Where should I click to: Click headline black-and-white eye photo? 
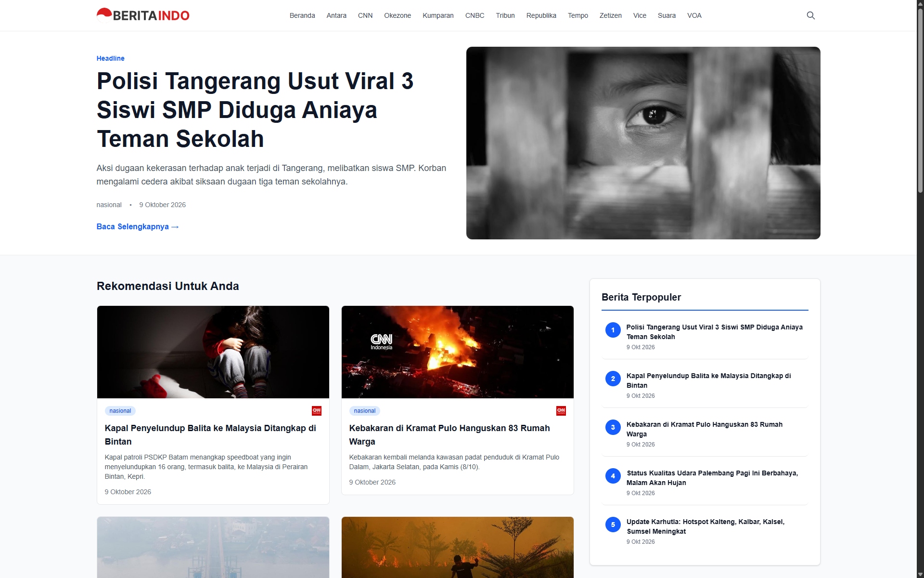(643, 143)
